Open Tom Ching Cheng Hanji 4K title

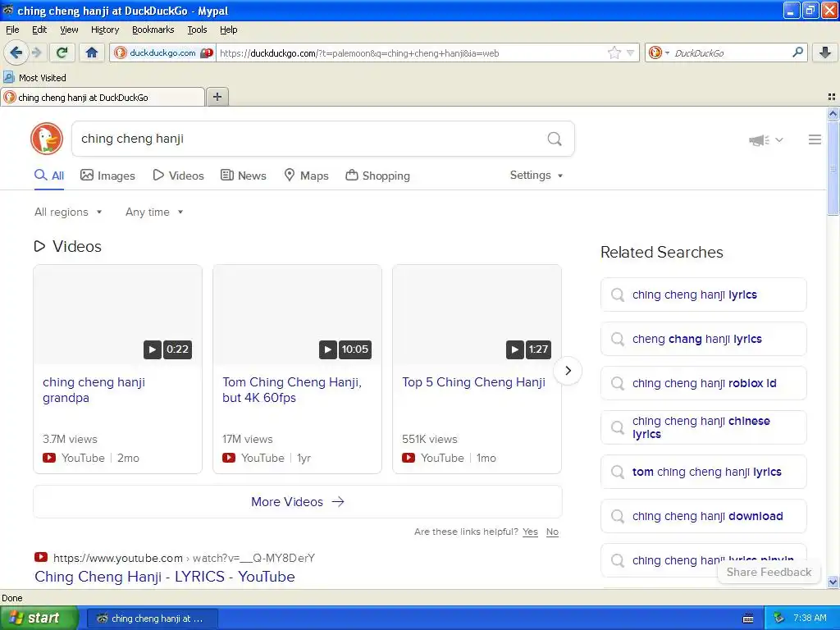click(x=293, y=390)
